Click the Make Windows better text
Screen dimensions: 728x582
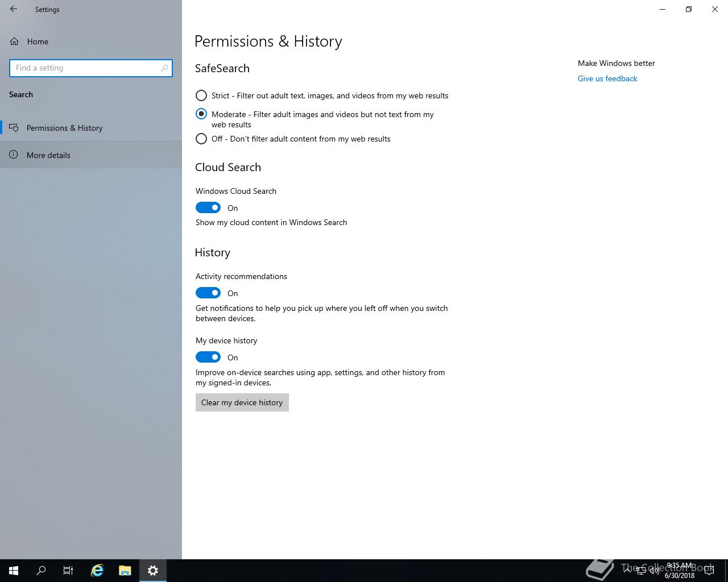pyautogui.click(x=617, y=63)
